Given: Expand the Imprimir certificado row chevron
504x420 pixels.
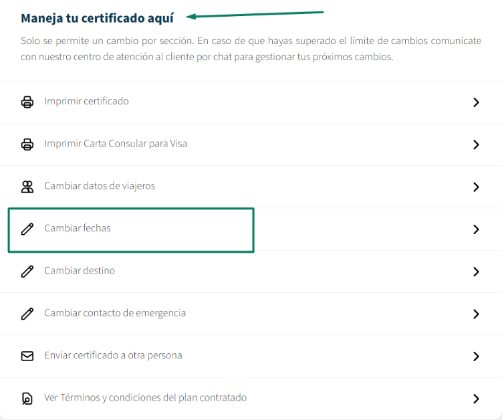Looking at the screenshot, I should [476, 102].
